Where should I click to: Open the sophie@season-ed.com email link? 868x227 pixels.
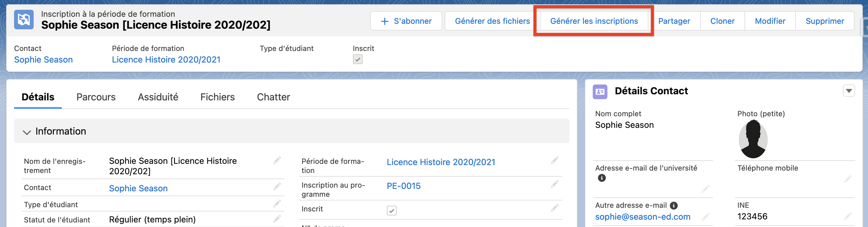click(x=643, y=217)
